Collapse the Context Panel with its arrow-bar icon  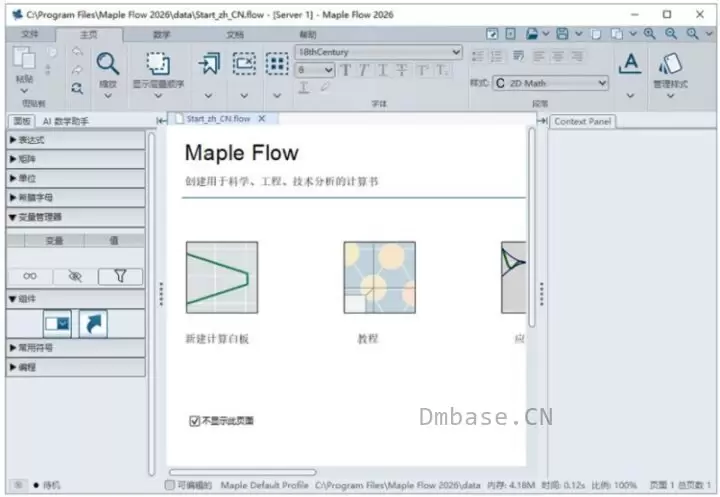542,121
